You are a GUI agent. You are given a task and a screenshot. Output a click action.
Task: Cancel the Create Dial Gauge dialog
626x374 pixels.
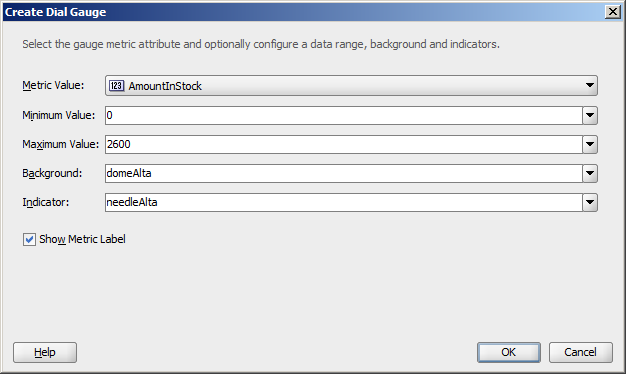[580, 352]
